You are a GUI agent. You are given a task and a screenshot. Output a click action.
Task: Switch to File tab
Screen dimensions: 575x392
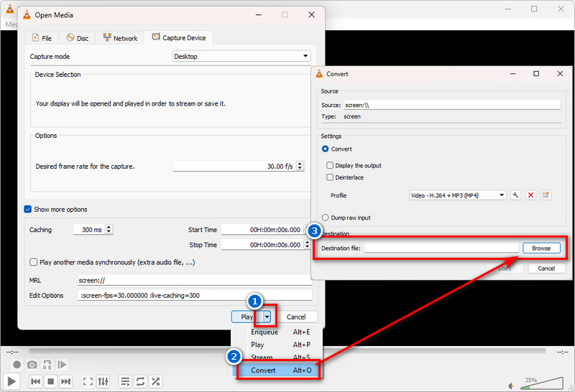pyautogui.click(x=42, y=38)
